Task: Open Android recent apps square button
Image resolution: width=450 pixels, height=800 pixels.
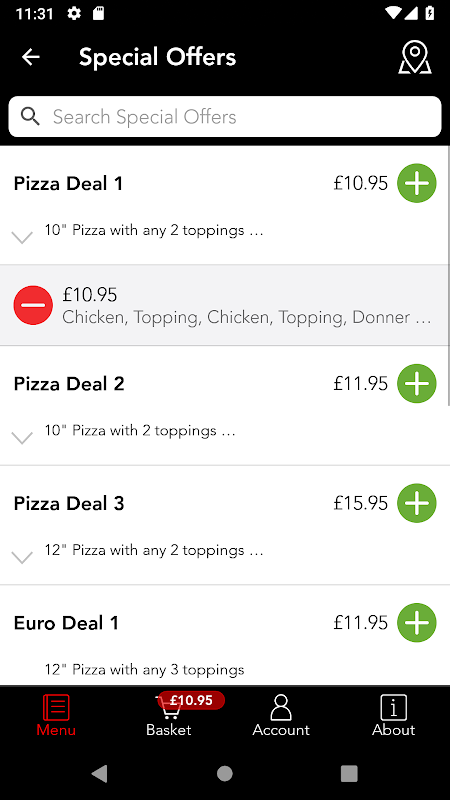Action: [x=349, y=773]
